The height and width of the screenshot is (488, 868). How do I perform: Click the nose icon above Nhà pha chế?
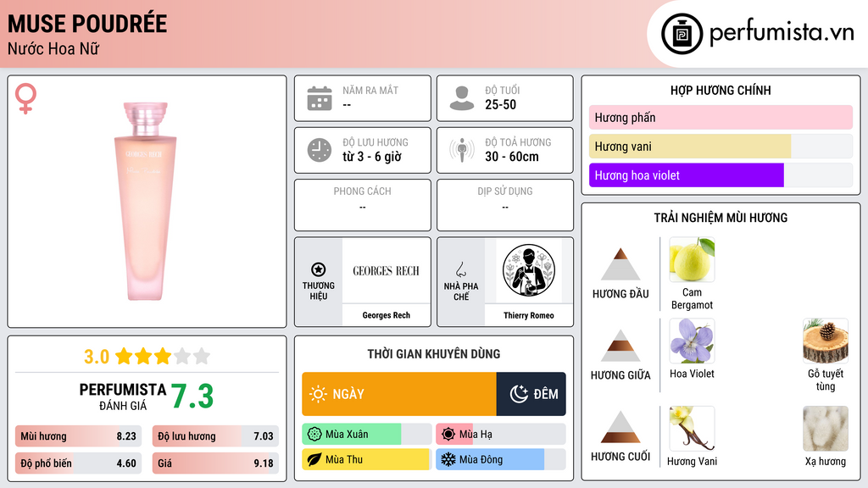[460, 269]
